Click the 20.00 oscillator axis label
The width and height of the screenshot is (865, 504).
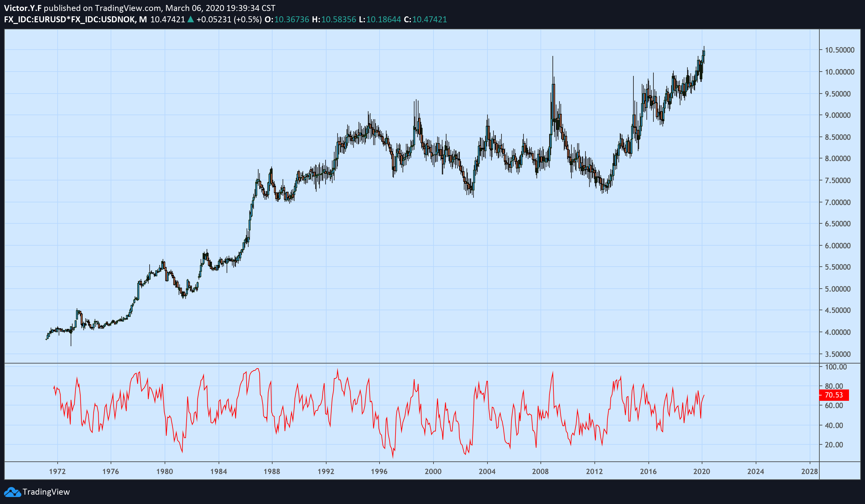coord(834,445)
